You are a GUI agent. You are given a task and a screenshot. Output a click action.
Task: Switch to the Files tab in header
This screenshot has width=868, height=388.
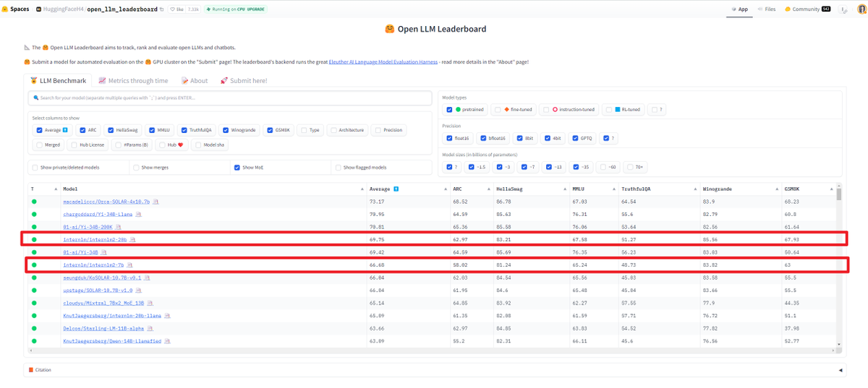pos(766,9)
